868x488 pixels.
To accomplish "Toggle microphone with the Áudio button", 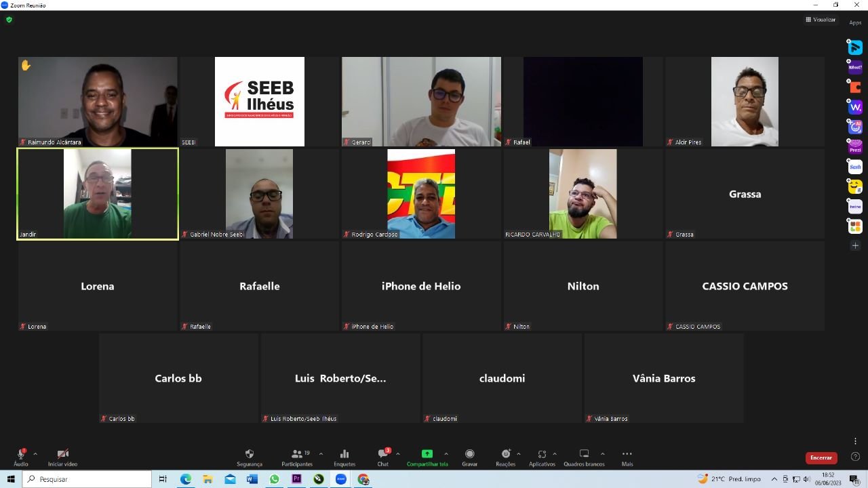I will [21, 457].
